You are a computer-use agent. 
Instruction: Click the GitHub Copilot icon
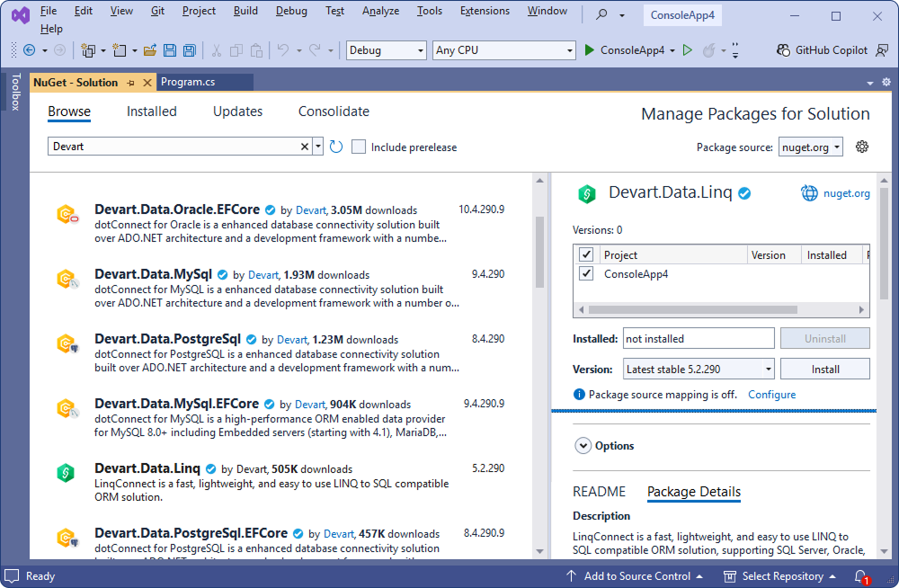coord(783,50)
